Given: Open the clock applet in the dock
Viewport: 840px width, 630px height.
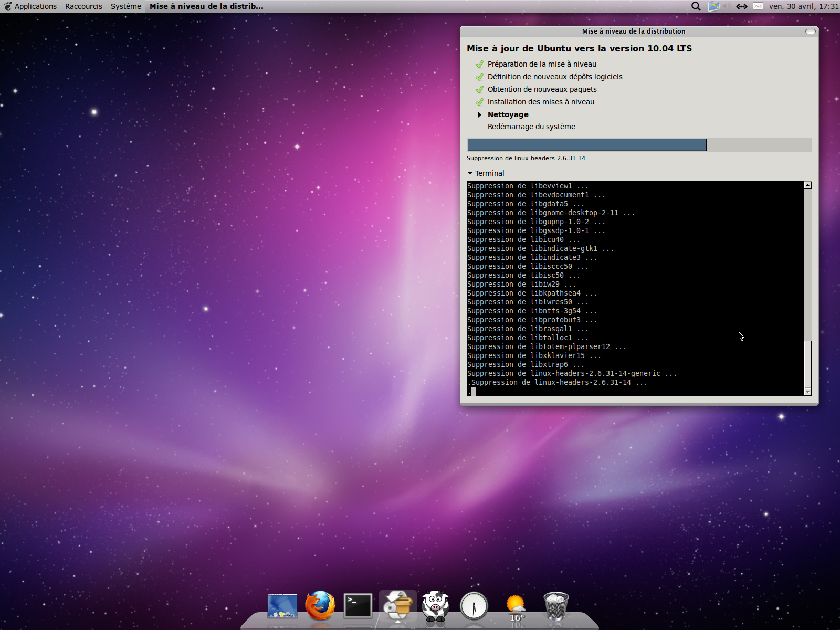Looking at the screenshot, I should coord(474,606).
